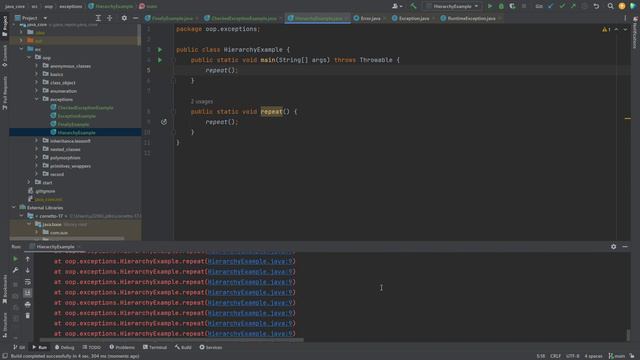Commit changes via the green checkmark icon

tap(562, 6)
